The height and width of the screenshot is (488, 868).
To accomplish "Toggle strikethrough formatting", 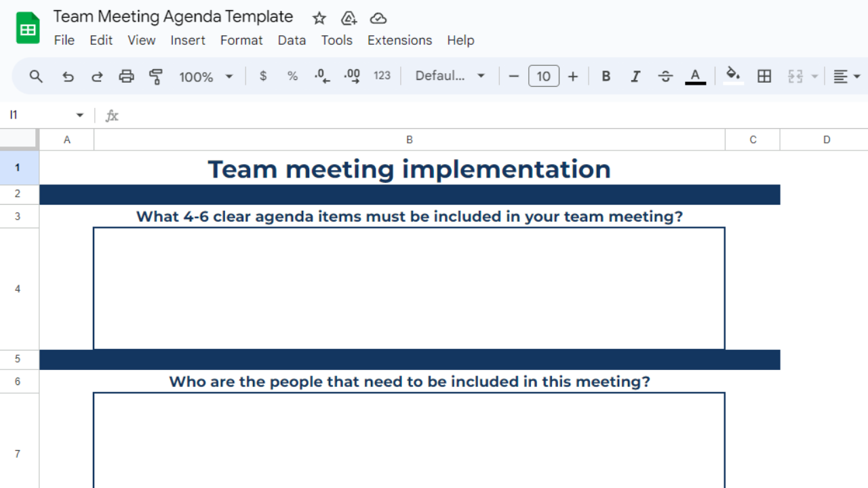I will coord(665,77).
